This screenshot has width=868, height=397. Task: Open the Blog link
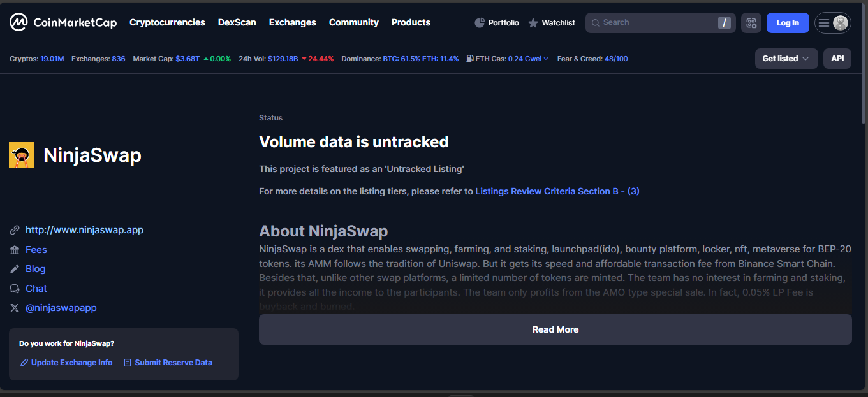36,269
